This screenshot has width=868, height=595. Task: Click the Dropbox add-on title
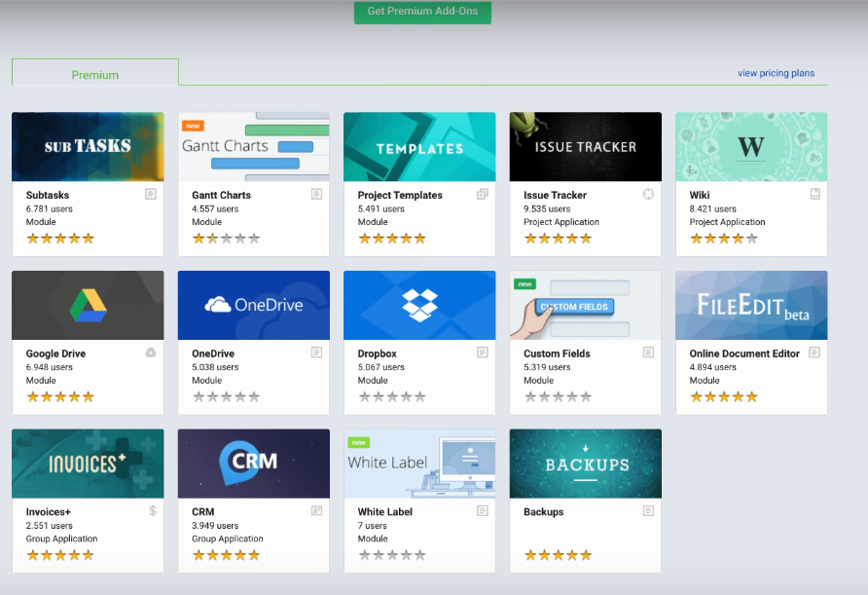click(x=378, y=353)
